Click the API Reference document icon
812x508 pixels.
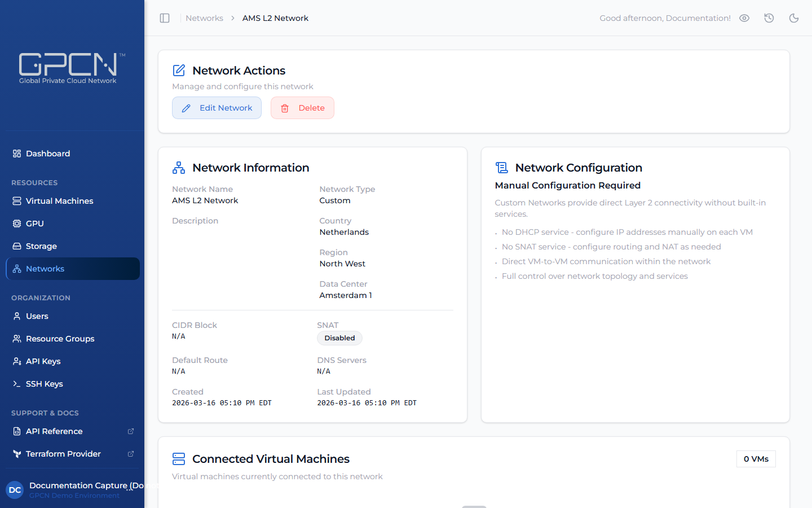(17, 431)
